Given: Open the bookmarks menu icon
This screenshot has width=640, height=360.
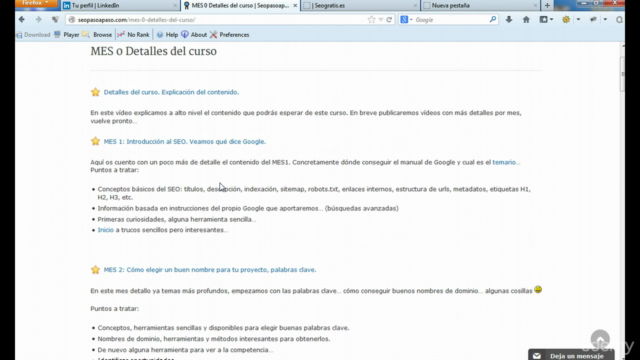Looking at the screenshot, I should (x=546, y=20).
